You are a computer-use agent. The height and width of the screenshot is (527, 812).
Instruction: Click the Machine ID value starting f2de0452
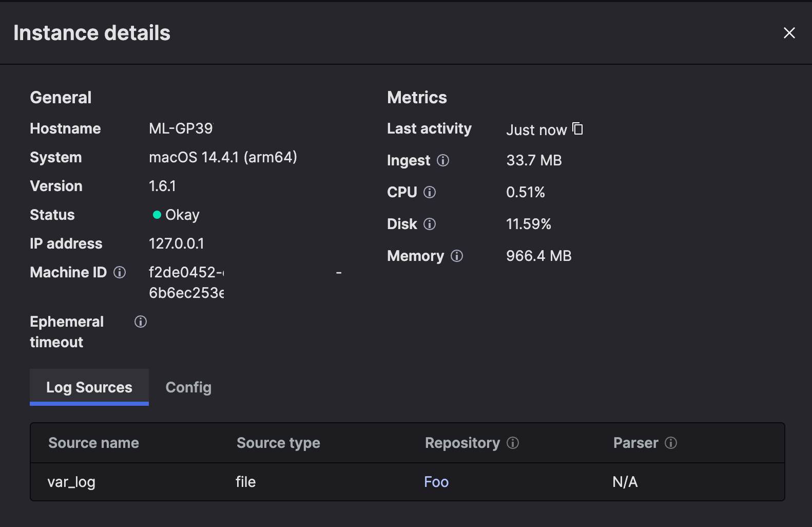[186, 272]
